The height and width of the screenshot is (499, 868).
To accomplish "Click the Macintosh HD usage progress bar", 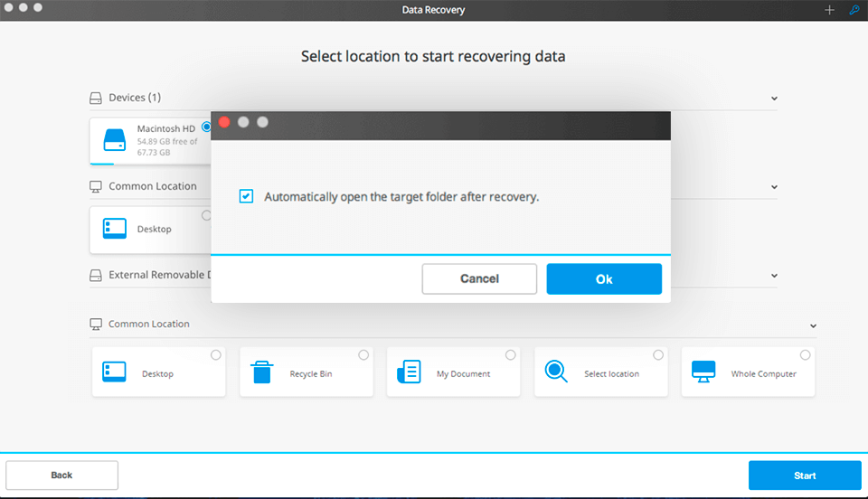I will click(x=151, y=164).
